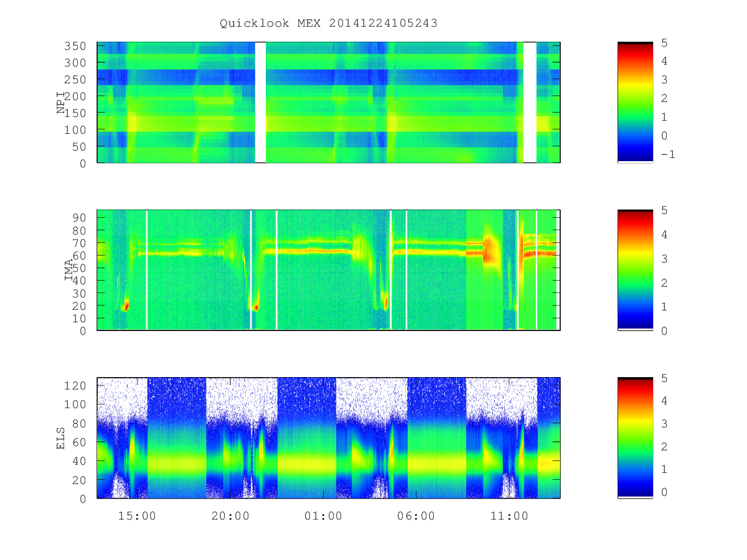The image size is (747, 560).
Task: Click the 15:00 time axis tick label
Action: click(137, 516)
